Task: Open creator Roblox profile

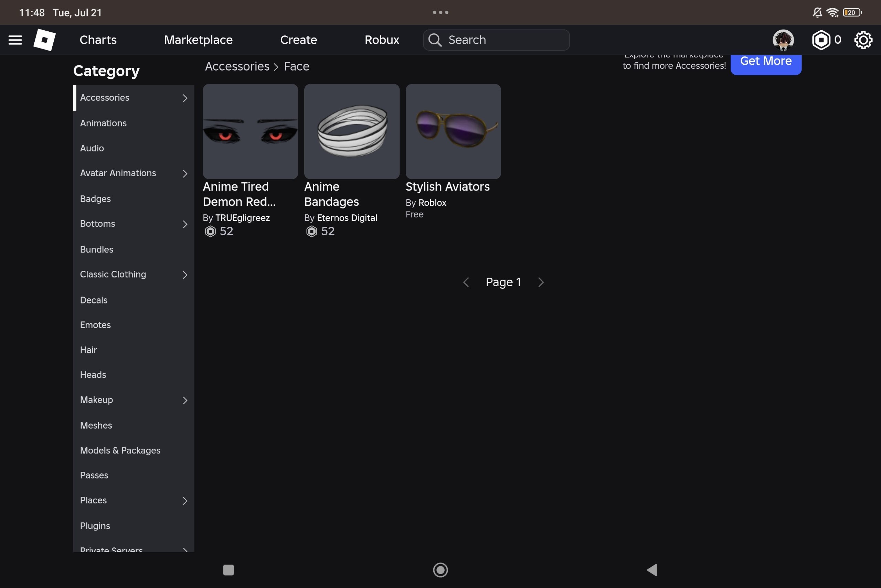Action: point(432,203)
